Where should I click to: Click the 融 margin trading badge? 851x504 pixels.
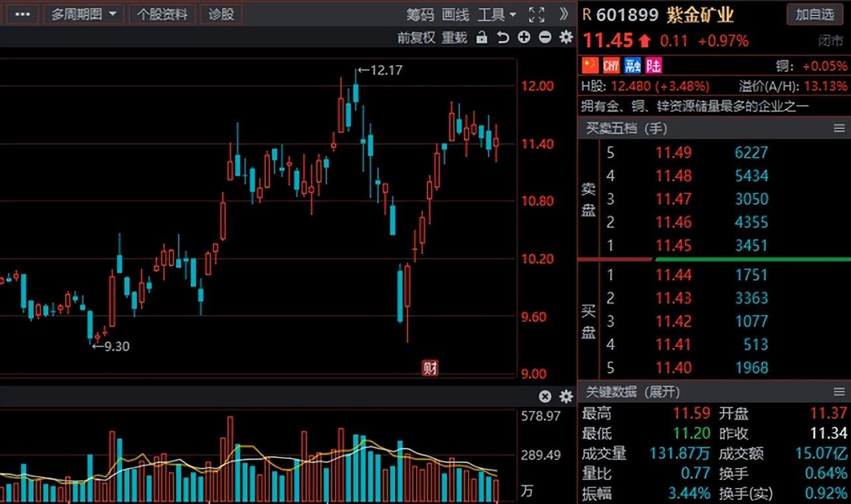(x=633, y=65)
